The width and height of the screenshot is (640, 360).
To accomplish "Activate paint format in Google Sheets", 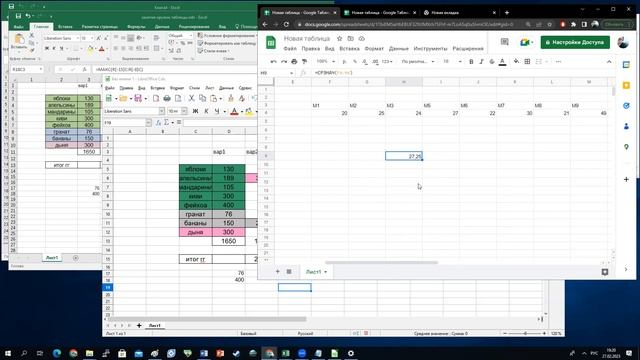I will click(304, 62).
